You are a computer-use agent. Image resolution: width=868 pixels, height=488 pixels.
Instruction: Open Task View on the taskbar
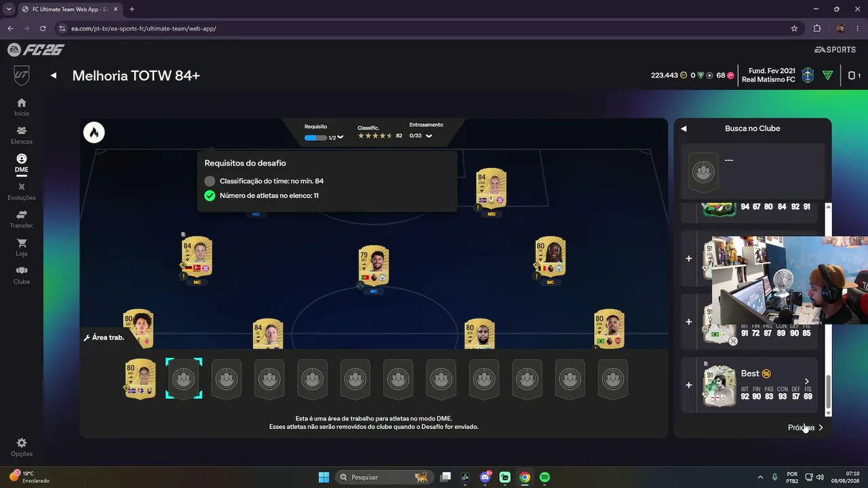[x=446, y=477]
